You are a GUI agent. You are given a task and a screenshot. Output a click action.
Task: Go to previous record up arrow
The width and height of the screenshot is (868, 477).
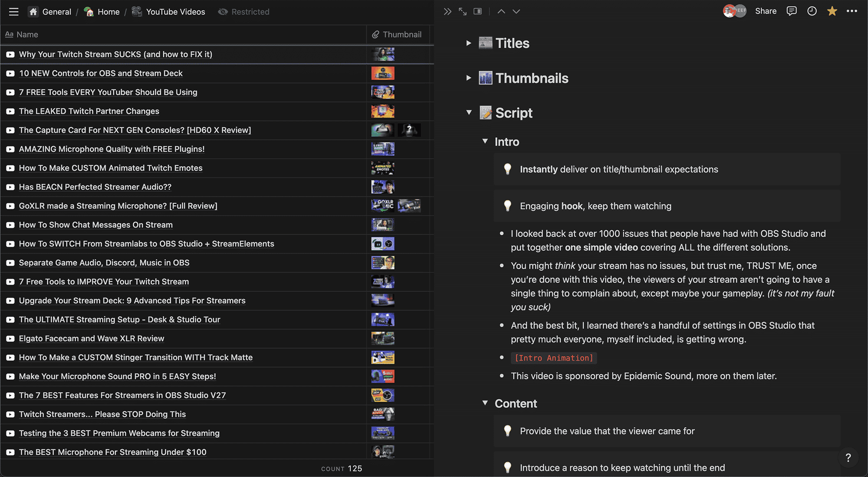point(501,12)
